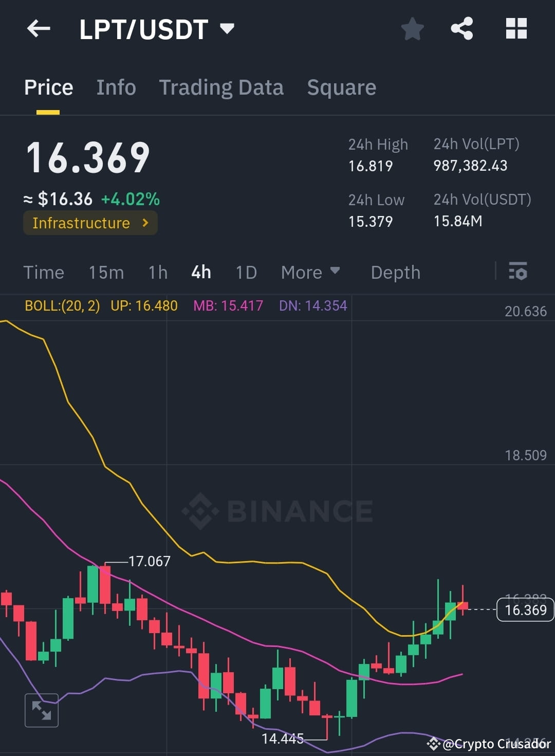Image resolution: width=555 pixels, height=756 pixels.
Task: Click the Crypto Crusador diamond icon
Action: tap(434, 744)
